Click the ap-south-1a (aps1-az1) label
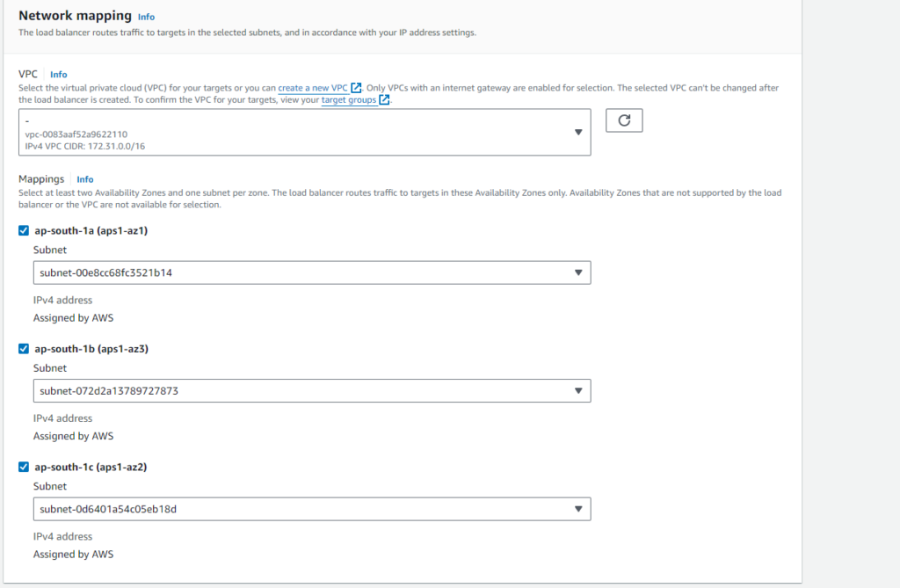 (91, 231)
